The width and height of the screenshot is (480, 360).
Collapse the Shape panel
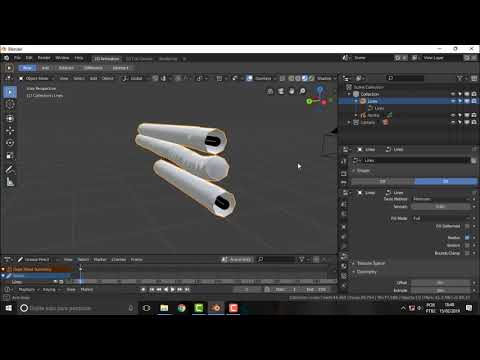pyautogui.click(x=362, y=171)
